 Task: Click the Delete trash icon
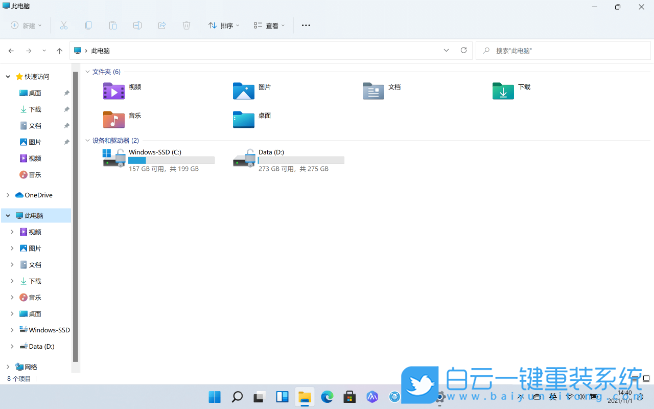click(186, 25)
